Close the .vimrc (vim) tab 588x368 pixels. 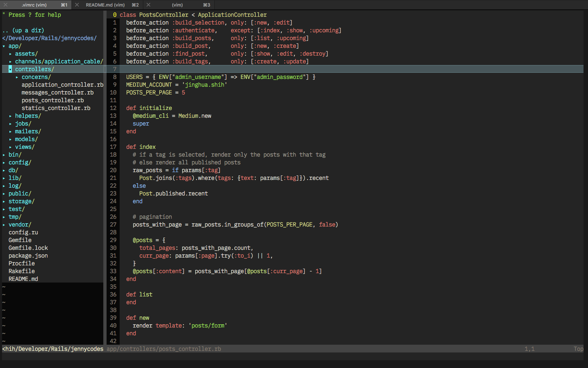pos(6,5)
